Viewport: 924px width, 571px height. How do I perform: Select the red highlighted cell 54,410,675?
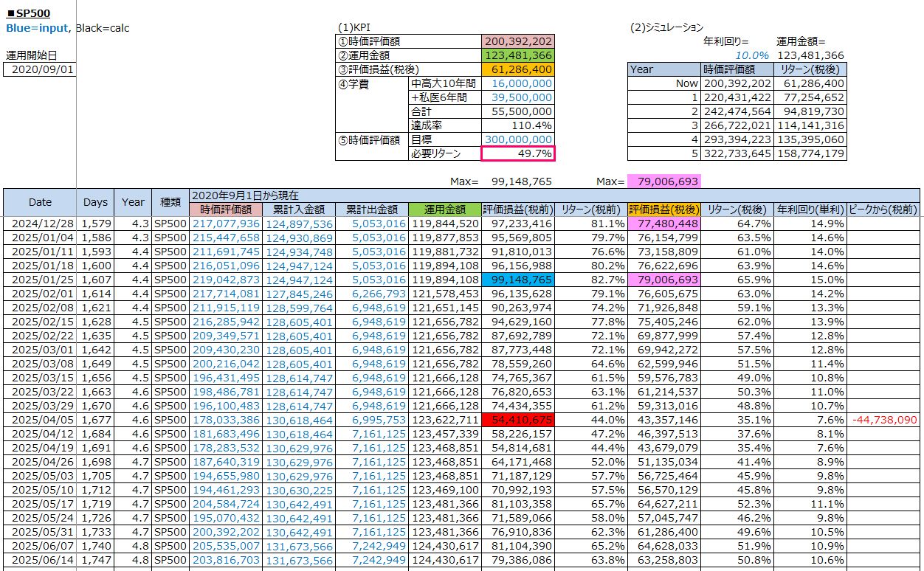(x=517, y=420)
